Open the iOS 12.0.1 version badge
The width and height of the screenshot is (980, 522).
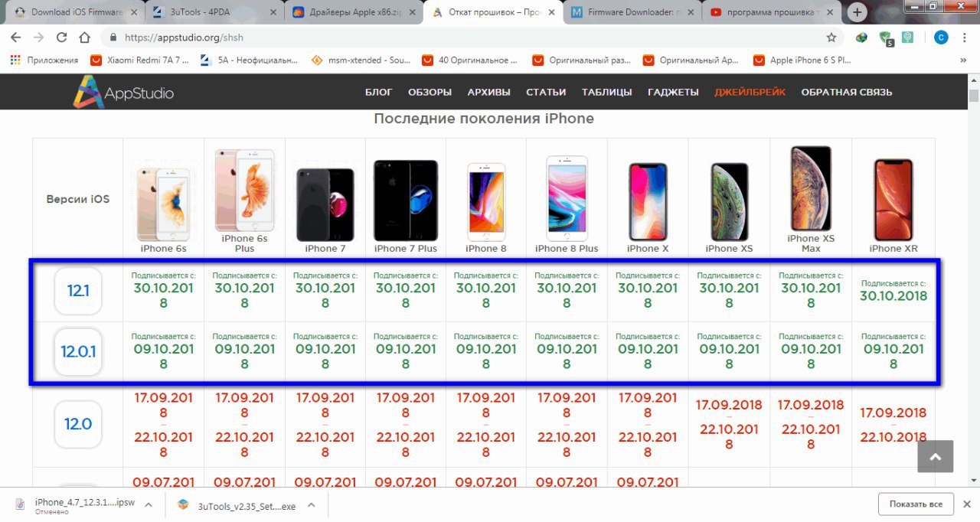click(x=78, y=352)
